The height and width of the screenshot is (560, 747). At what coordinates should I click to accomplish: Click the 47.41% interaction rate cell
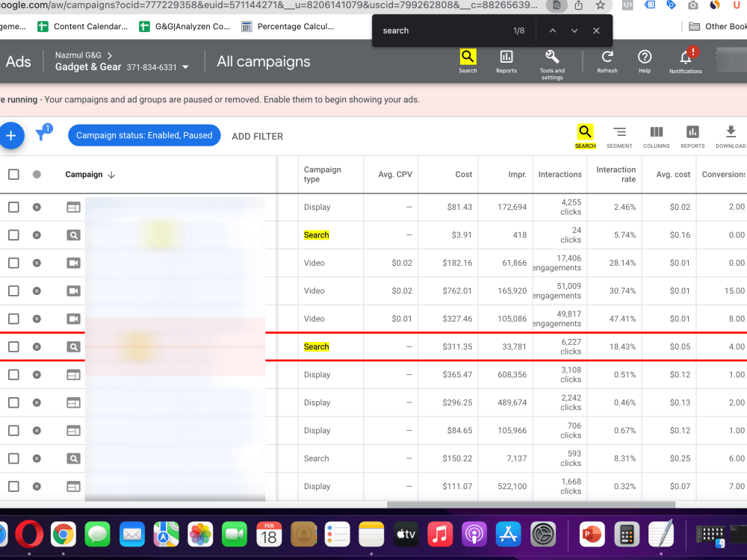pyautogui.click(x=623, y=319)
